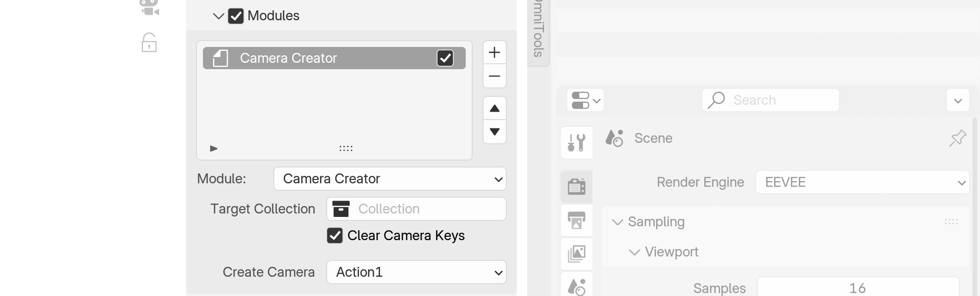Click the Target Collection field
The height and width of the screenshot is (296, 980).
[x=416, y=209]
